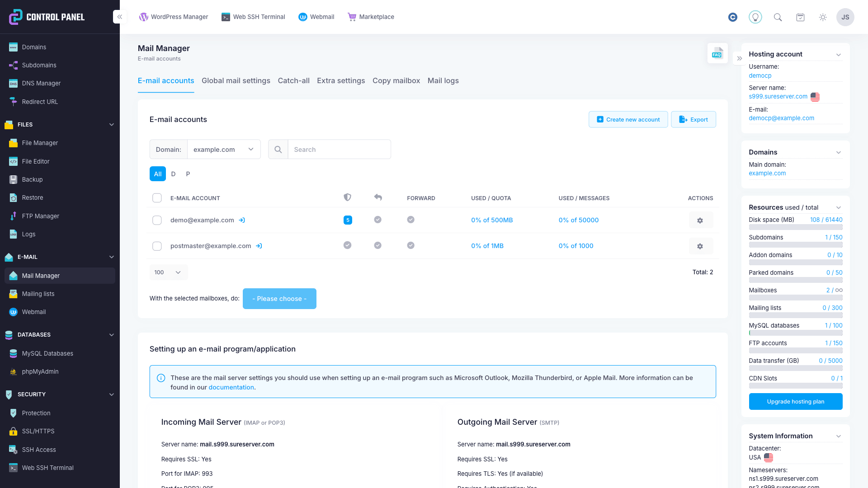868x488 pixels.
Task: Open settings gear for demo@example.com
Action: click(x=700, y=221)
